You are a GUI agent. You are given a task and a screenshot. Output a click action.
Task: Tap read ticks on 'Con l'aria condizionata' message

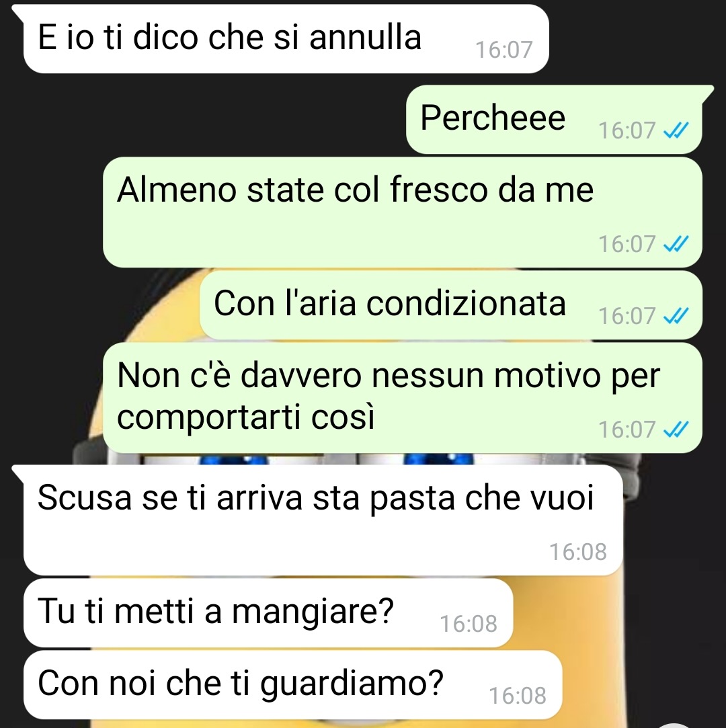676,316
